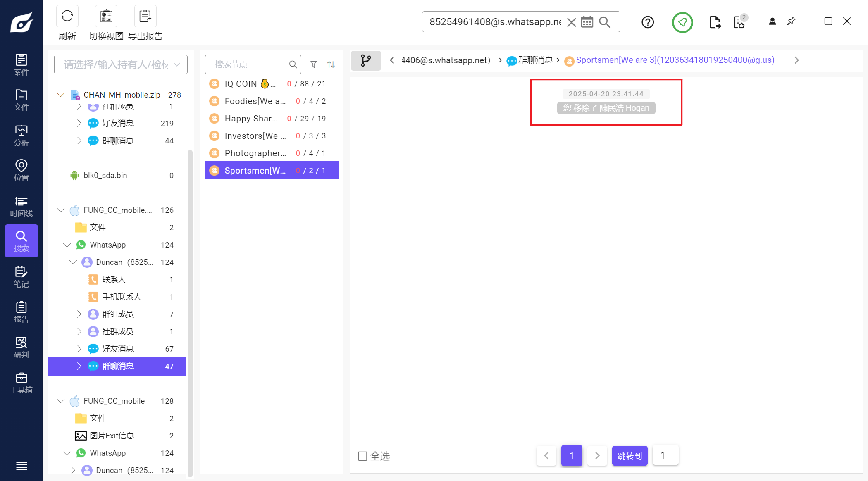Open the help question mark icon

pyautogui.click(x=648, y=22)
